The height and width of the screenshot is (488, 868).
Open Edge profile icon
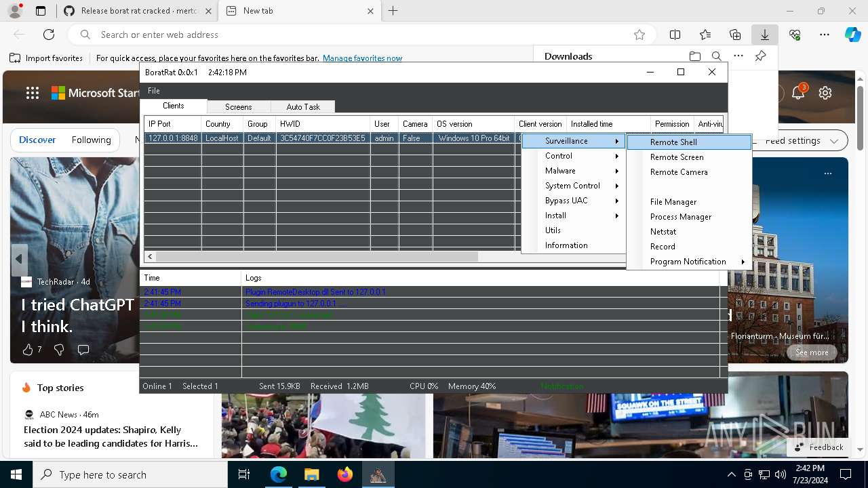pos(14,11)
